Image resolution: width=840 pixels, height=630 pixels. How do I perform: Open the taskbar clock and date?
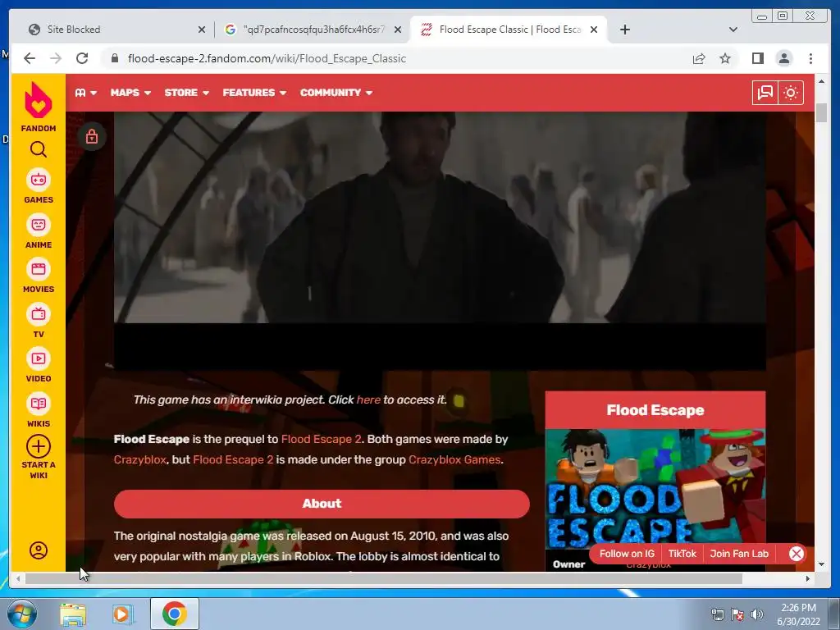coord(798,614)
